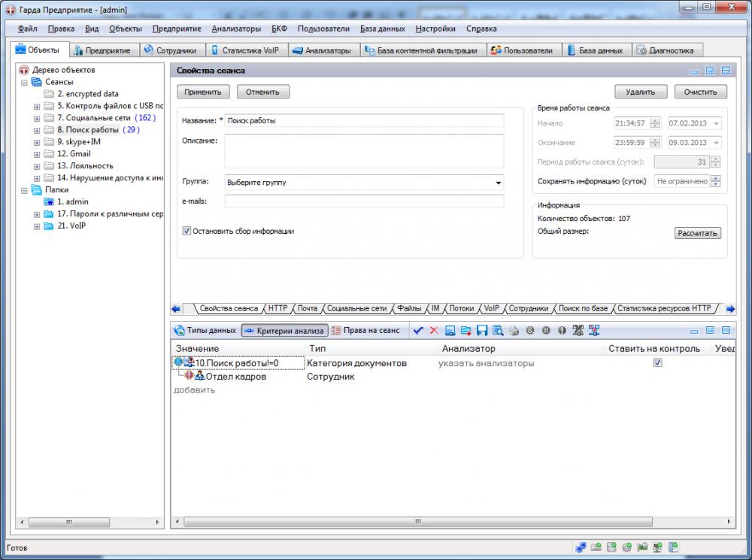Click the 'Применить' button
The width and height of the screenshot is (752, 560).
203,92
